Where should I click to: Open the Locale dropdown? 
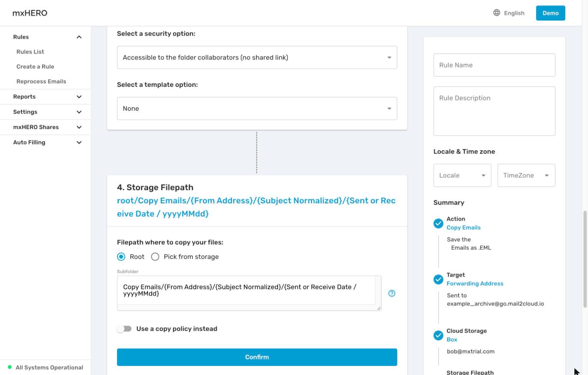click(462, 176)
